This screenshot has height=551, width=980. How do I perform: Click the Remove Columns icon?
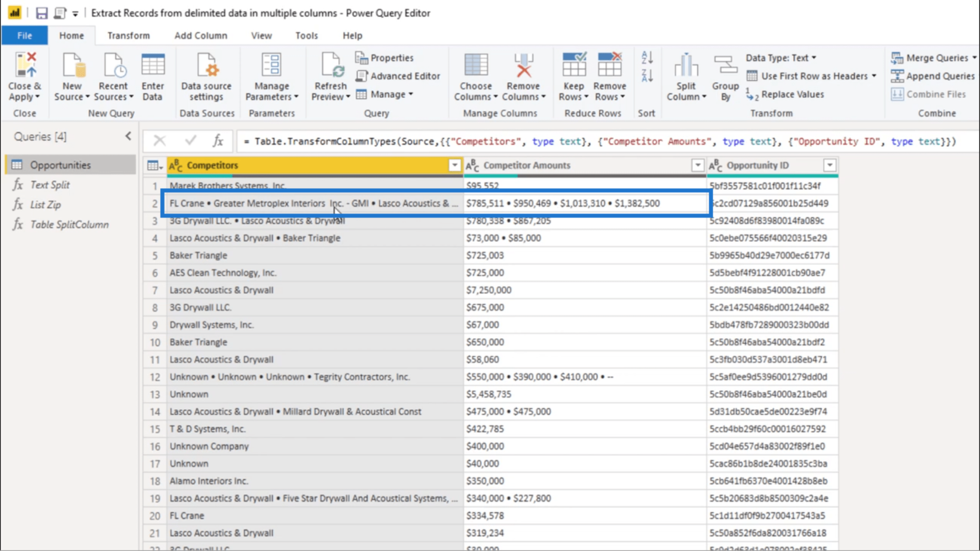coord(523,65)
